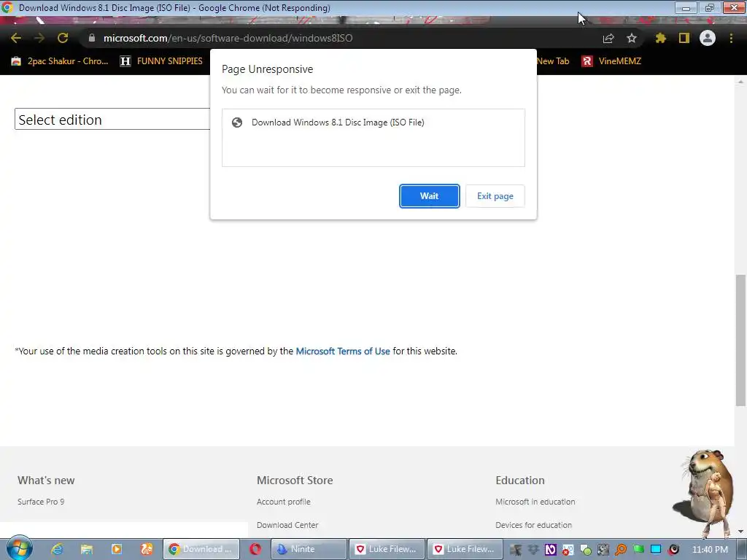Open the 2pac Shakur bookmark
Screen dimensions: 747x560
click(x=60, y=61)
